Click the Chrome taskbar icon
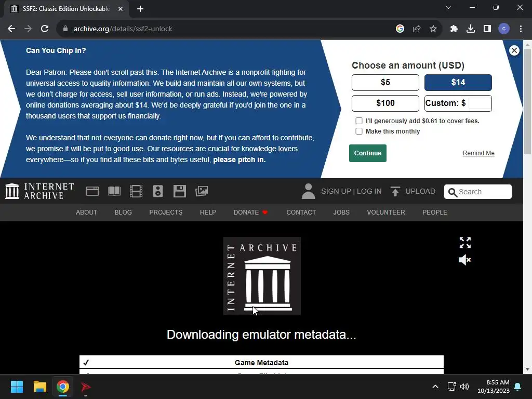Viewport: 532px width, 399px height. [63, 387]
